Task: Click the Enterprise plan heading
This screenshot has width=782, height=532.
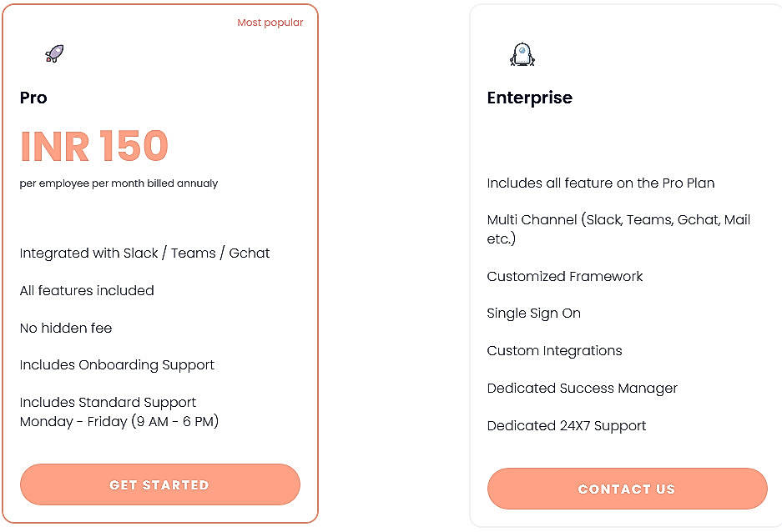Action: point(529,98)
